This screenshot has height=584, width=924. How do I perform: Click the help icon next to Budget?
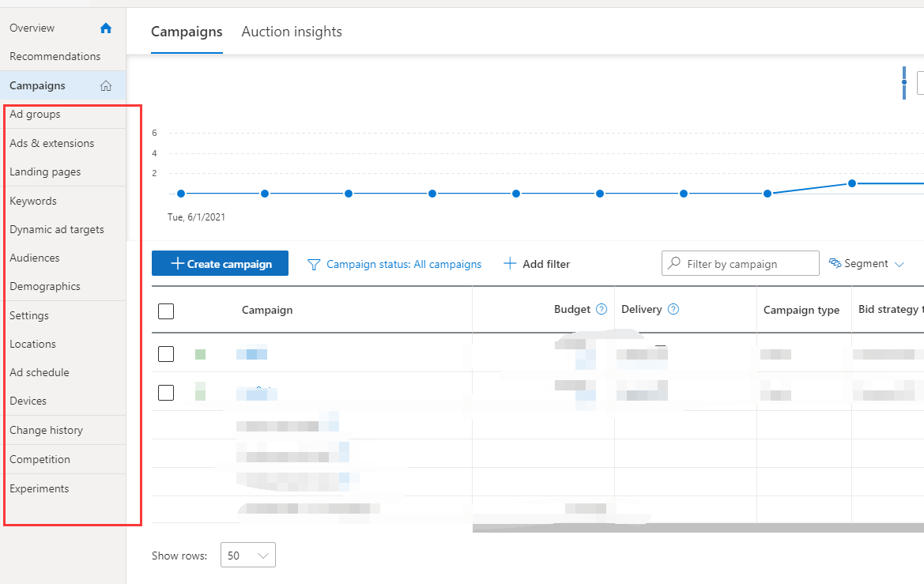602,310
